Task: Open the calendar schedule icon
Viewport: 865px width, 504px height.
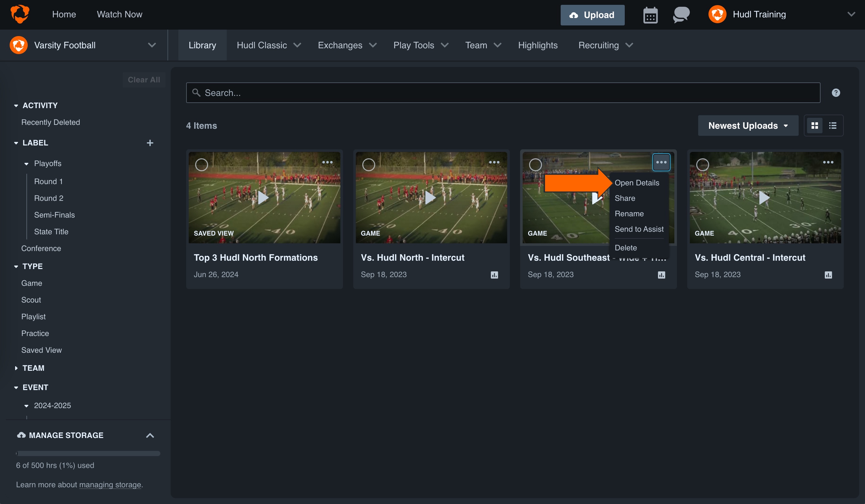Action: click(x=651, y=15)
